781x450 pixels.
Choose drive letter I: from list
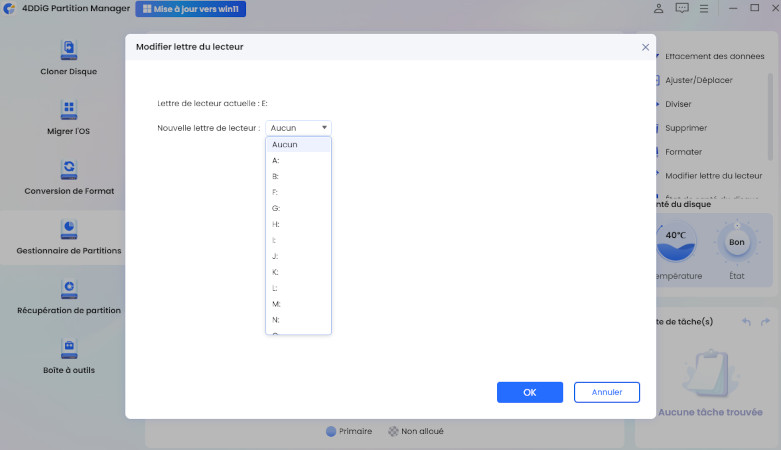point(298,240)
